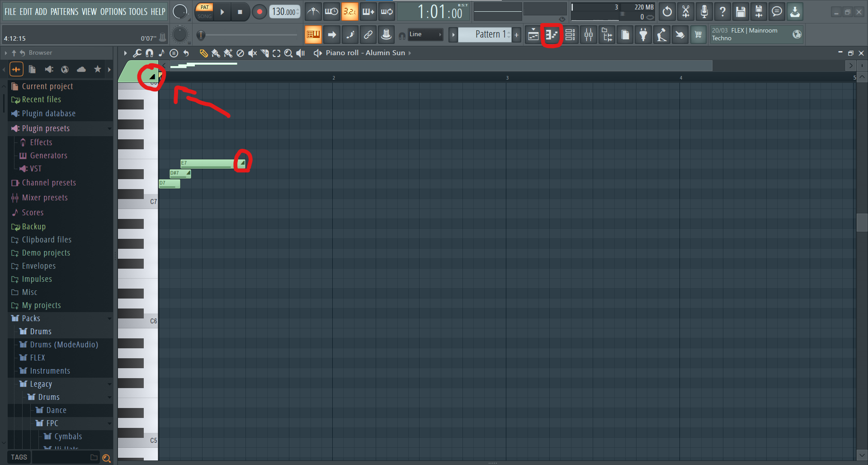
Task: Click the render as audio file icon
Action: (759, 12)
